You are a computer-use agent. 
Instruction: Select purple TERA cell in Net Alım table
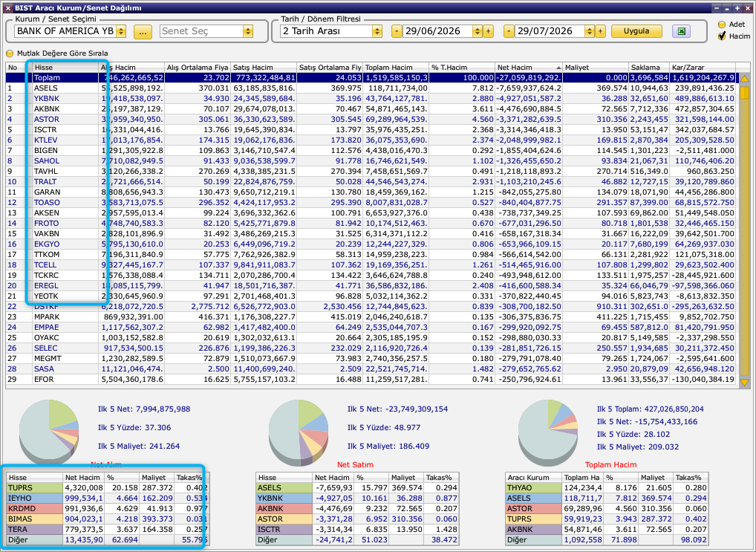[x=34, y=529]
